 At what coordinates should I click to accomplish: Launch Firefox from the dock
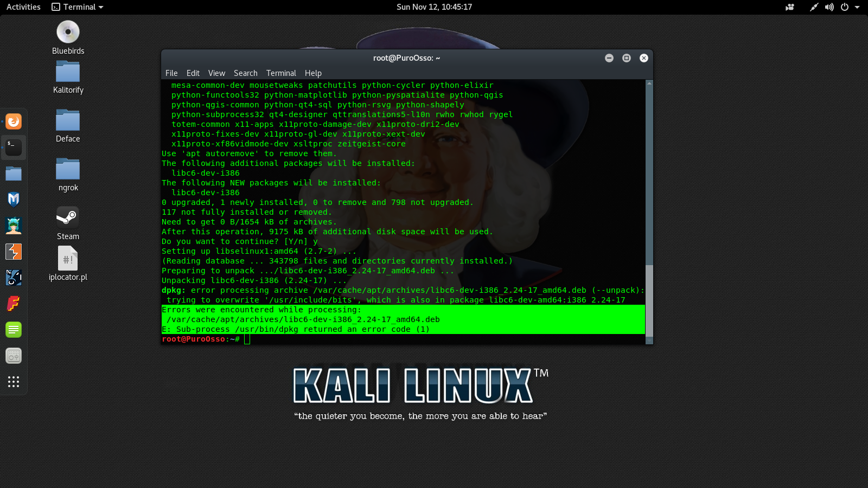tap(14, 121)
